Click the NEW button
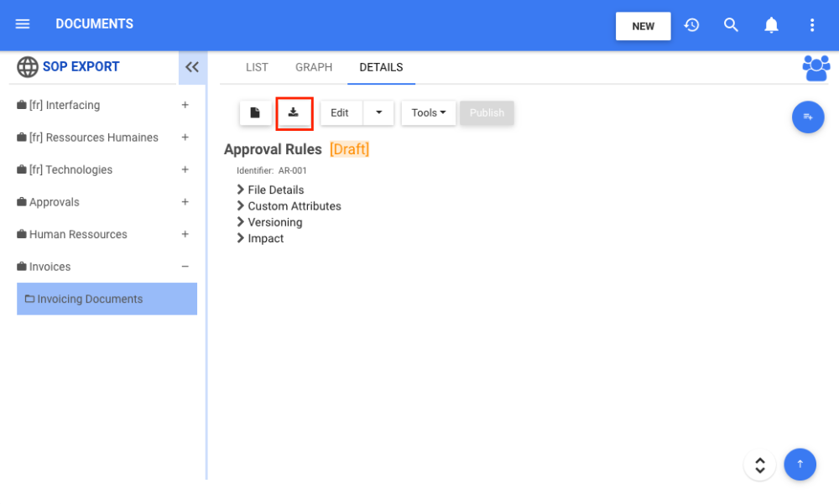Viewport: 839px width, 504px height. click(643, 26)
